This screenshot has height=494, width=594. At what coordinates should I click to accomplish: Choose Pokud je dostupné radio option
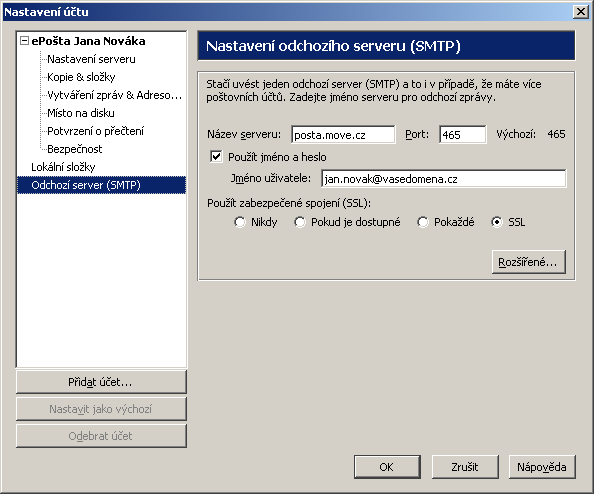point(300,222)
